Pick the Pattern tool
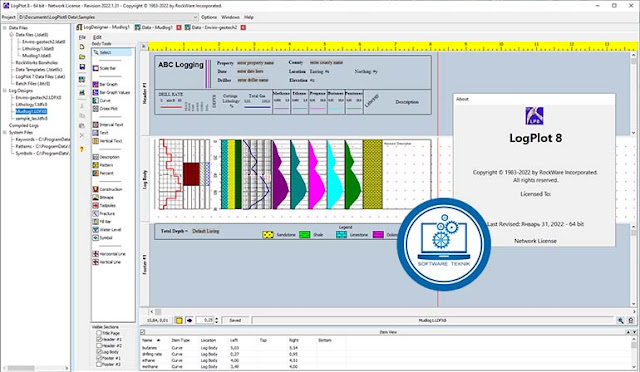 [103, 165]
